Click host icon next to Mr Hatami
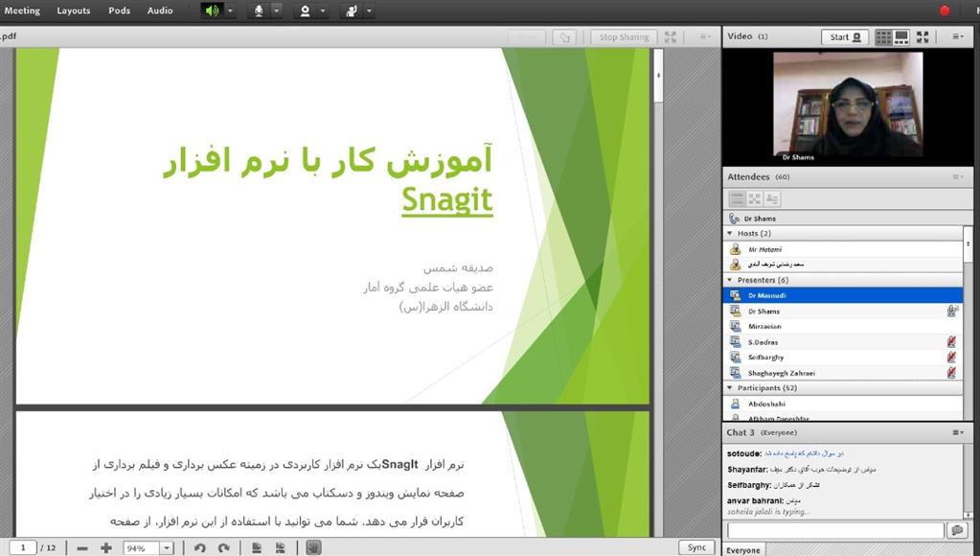 [736, 249]
